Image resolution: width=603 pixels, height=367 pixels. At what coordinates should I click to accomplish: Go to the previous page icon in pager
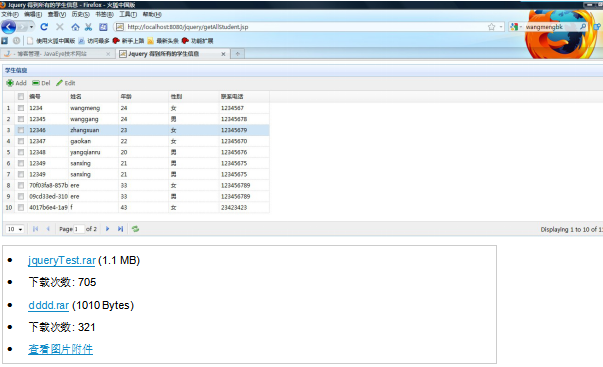coord(48,229)
